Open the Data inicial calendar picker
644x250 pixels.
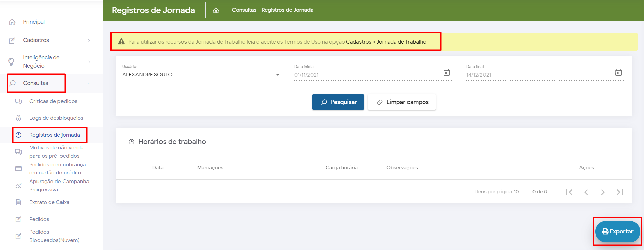(x=447, y=72)
